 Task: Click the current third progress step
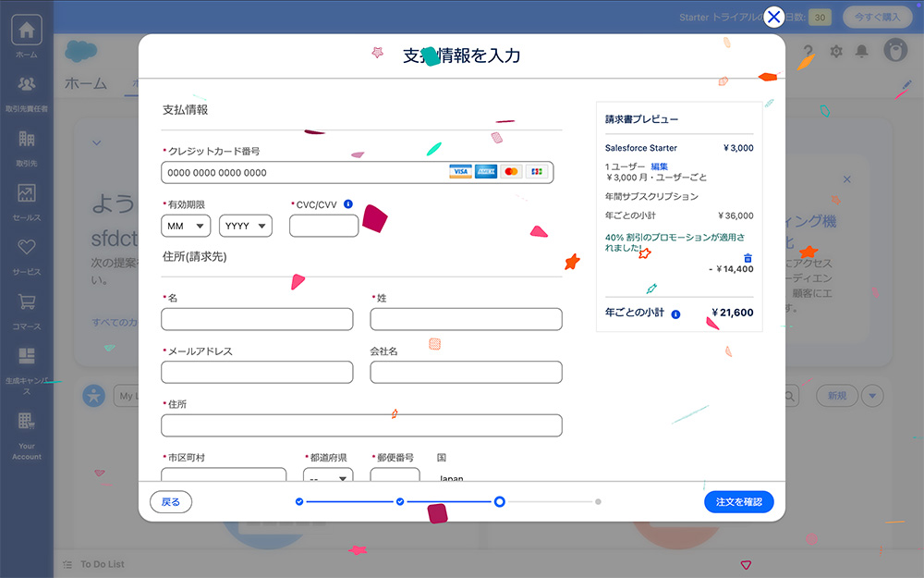click(500, 501)
